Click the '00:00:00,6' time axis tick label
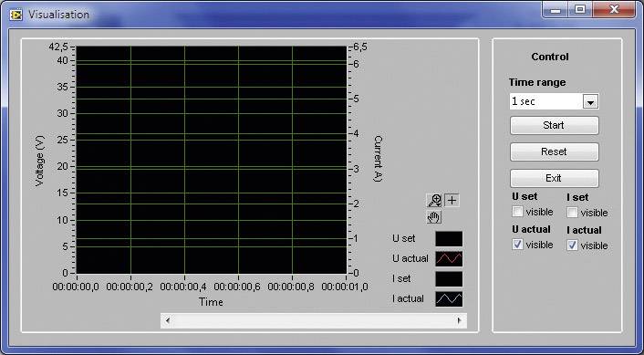644x355 pixels. [x=237, y=287]
